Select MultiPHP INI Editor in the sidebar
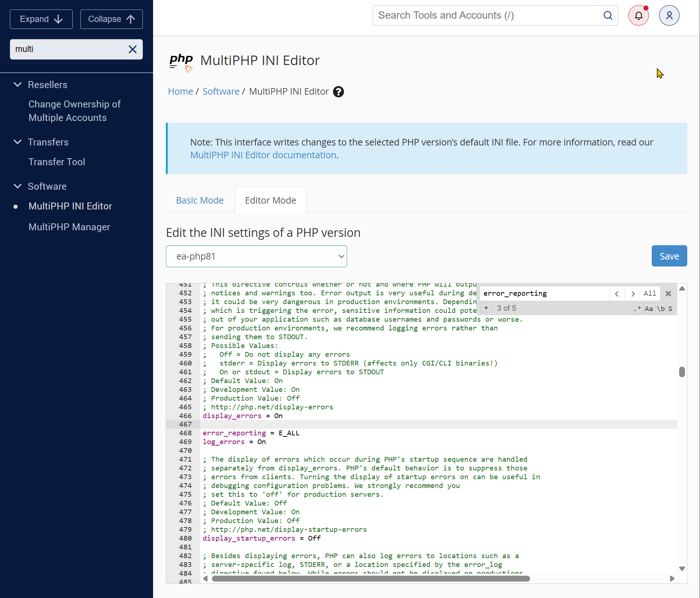Screen dimensions: 700x598 pyautogui.click(x=70, y=206)
